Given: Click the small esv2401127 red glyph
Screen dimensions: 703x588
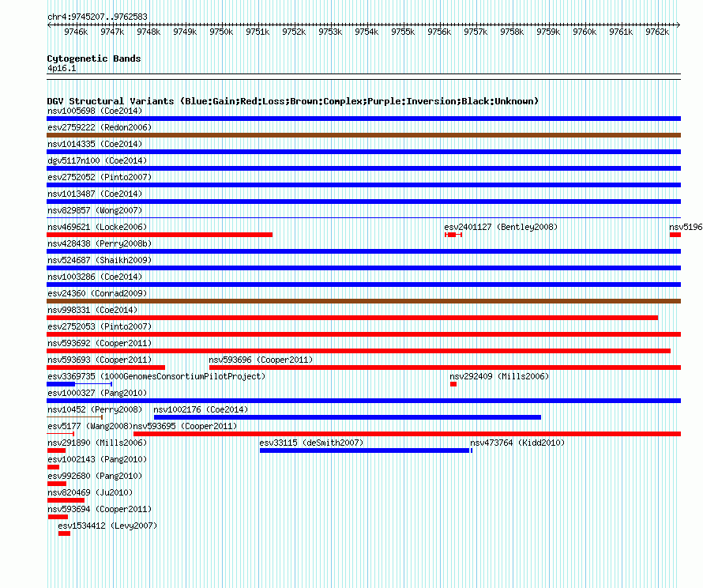Looking at the screenshot, I should [453, 235].
